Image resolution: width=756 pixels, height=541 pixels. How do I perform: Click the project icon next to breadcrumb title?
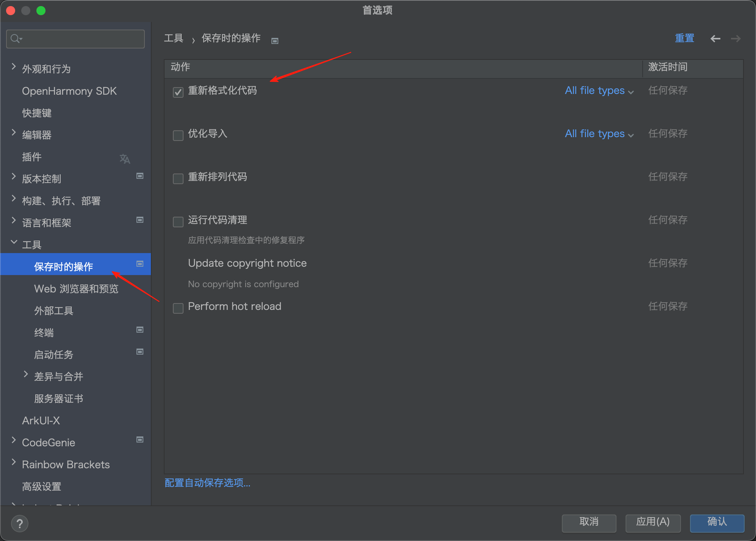click(x=275, y=41)
